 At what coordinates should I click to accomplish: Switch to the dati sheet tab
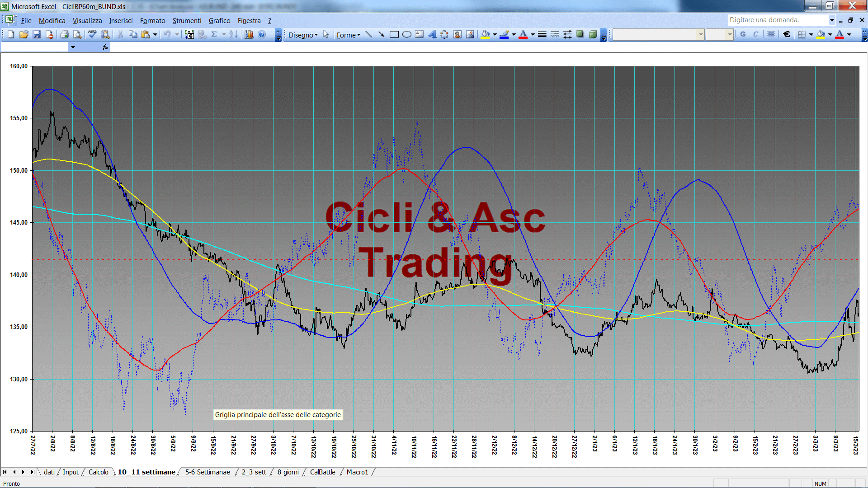[x=49, y=472]
